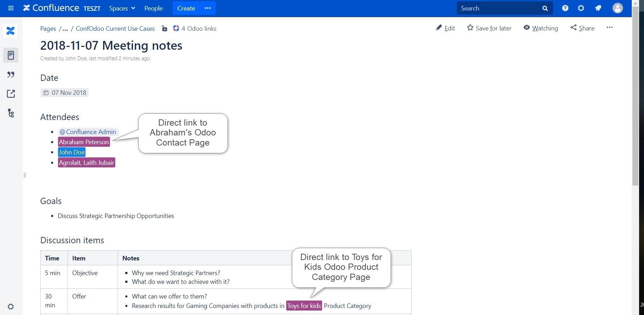
Task: Click the page title 2018-11-07 Meeting notes
Action: coord(111,45)
